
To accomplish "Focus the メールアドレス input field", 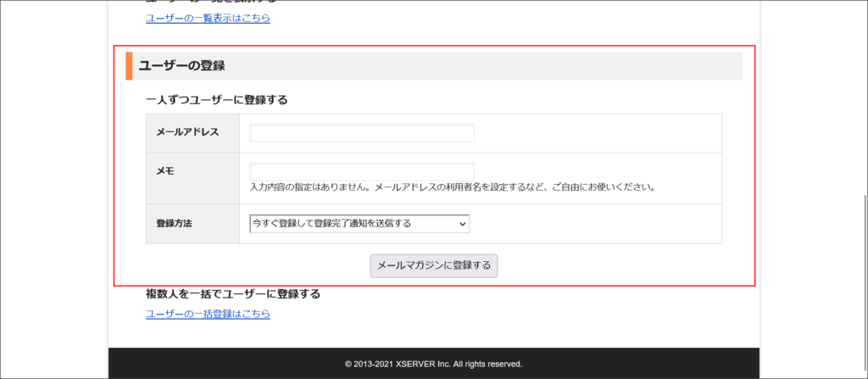I will click(x=361, y=133).
